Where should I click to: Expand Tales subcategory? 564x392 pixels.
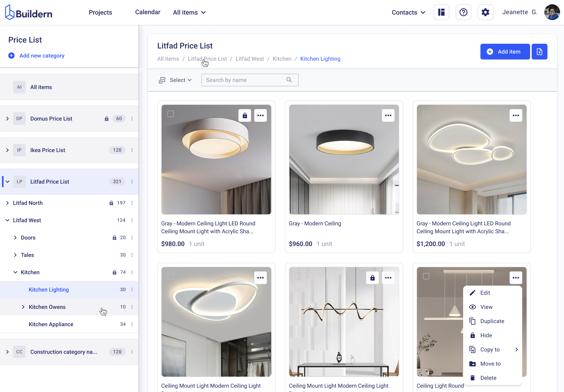pyautogui.click(x=15, y=255)
